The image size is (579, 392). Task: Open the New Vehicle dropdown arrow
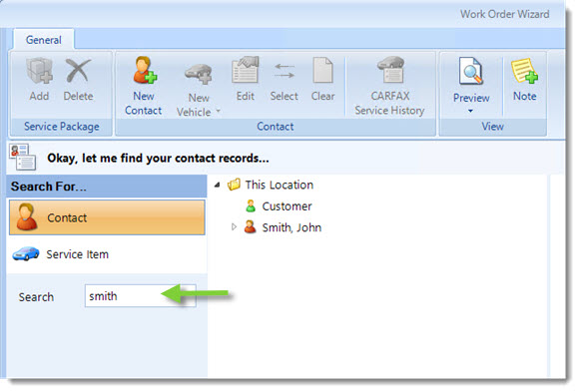[219, 111]
